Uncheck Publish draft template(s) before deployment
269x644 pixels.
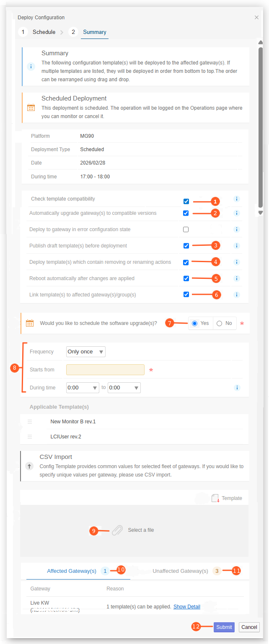[186, 246]
